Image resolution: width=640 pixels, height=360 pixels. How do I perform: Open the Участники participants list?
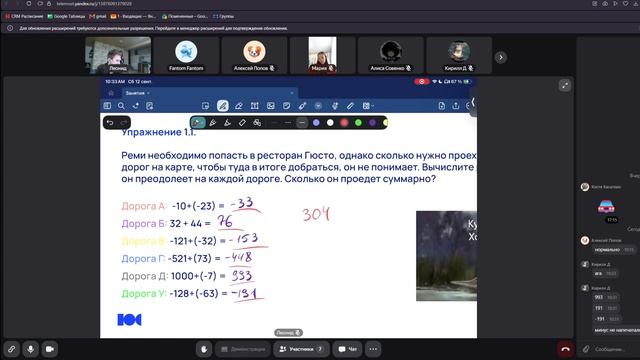click(x=301, y=349)
